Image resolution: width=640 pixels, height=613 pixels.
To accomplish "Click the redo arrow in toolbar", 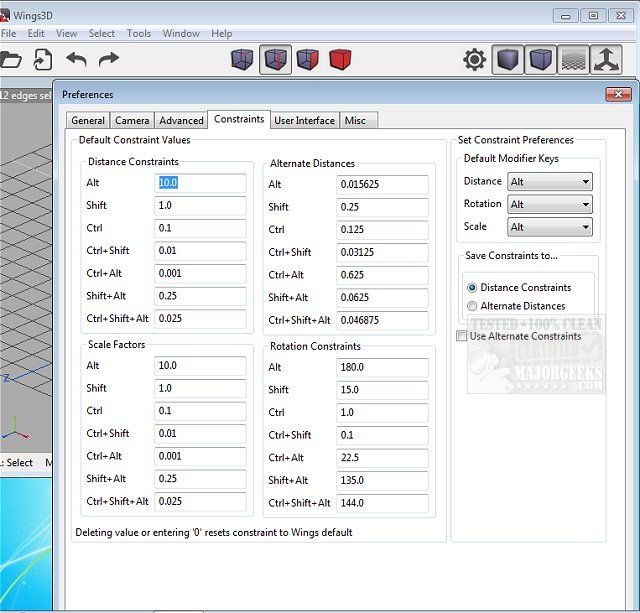I will tap(108, 60).
